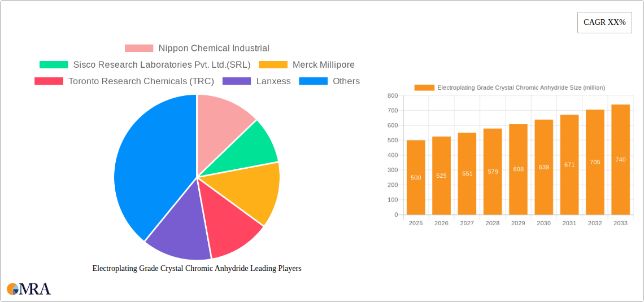
Task: Toggle Merck Millipore legend color box
Action: point(273,65)
